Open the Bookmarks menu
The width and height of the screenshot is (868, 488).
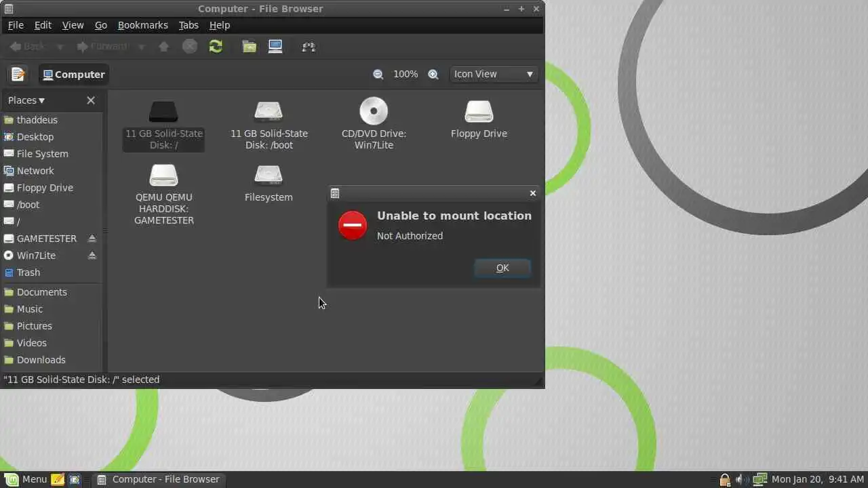coord(142,25)
